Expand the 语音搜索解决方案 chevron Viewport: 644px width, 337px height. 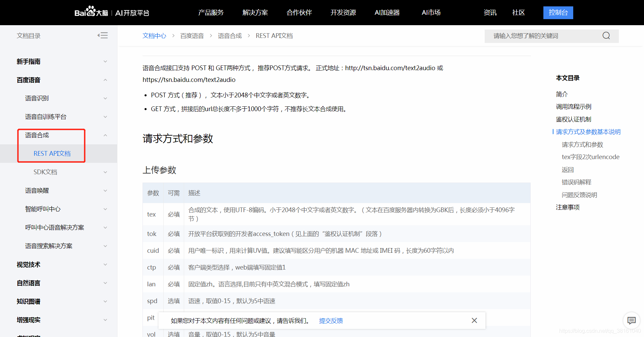(105, 246)
